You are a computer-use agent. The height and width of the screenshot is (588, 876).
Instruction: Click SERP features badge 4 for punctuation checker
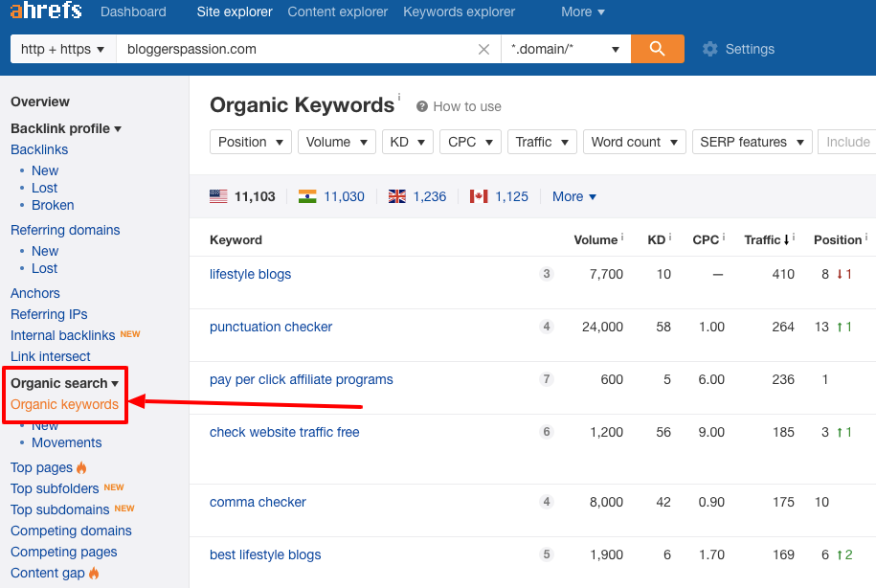point(547,327)
